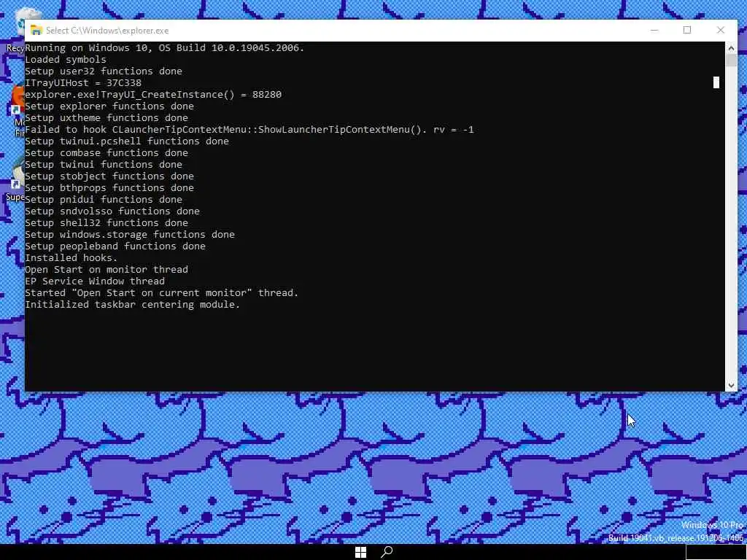Click the "Loaded symbols" console line
Screen dimensions: 747x560
(x=65, y=60)
